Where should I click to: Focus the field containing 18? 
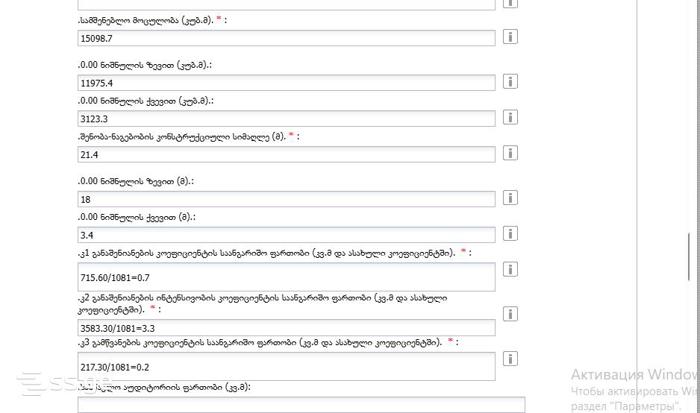pyautogui.click(x=286, y=199)
